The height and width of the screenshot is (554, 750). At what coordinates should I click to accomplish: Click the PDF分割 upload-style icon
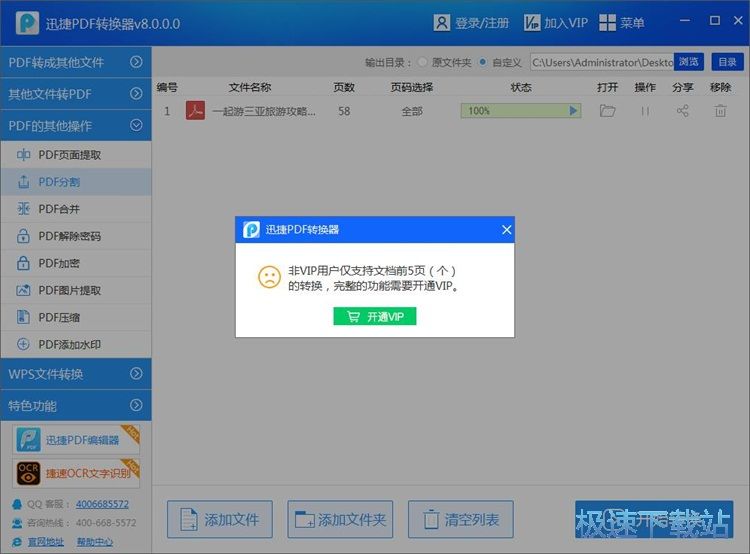pyautogui.click(x=23, y=182)
